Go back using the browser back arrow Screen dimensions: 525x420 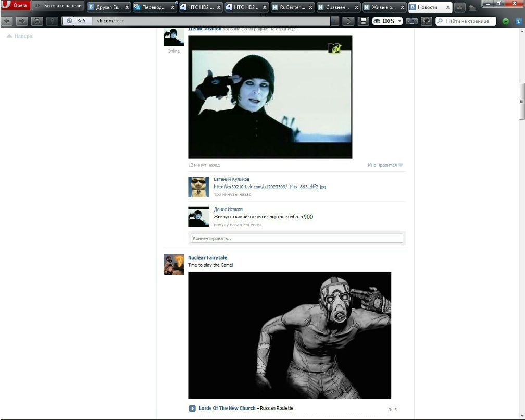click(x=8, y=21)
